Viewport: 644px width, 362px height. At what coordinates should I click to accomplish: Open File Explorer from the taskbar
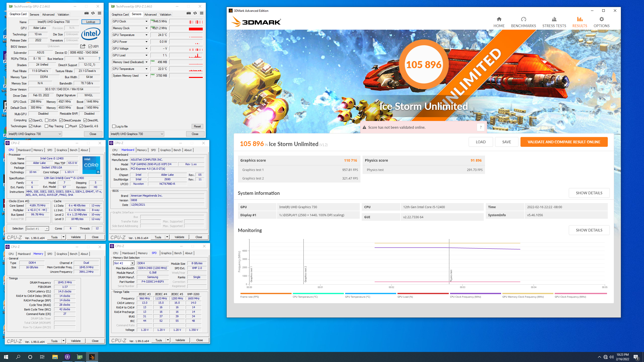click(55, 357)
